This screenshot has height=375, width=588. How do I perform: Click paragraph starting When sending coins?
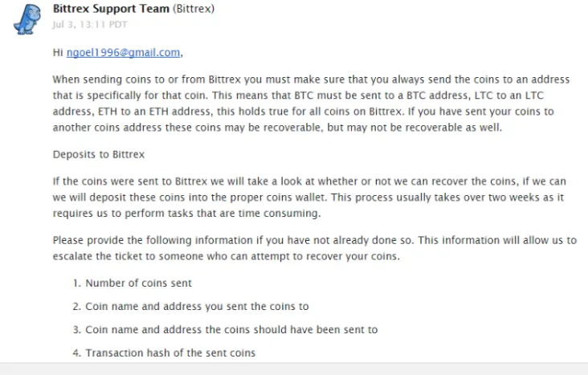click(x=311, y=104)
